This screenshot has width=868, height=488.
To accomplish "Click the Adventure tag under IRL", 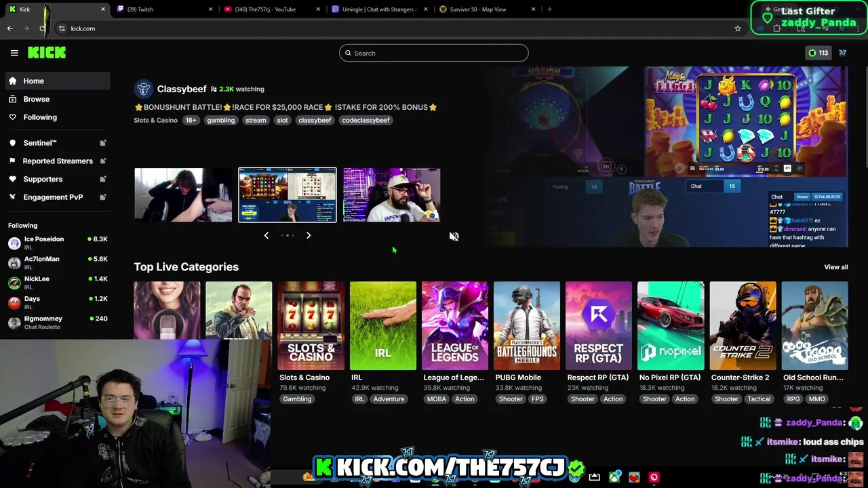I will (x=389, y=399).
